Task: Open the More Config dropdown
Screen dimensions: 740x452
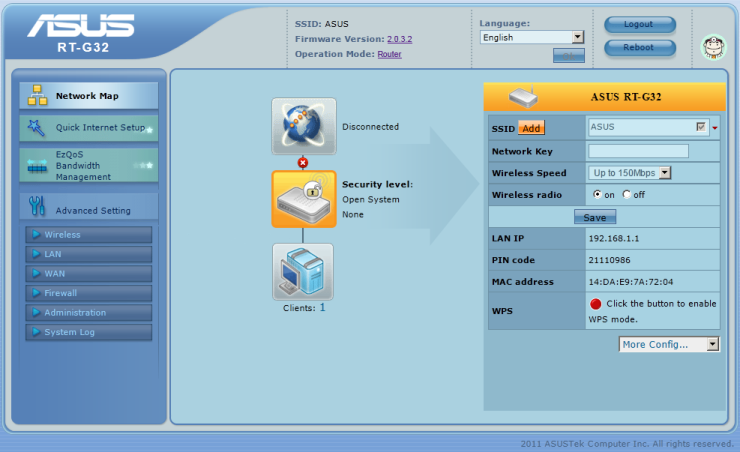Action: tap(669, 344)
